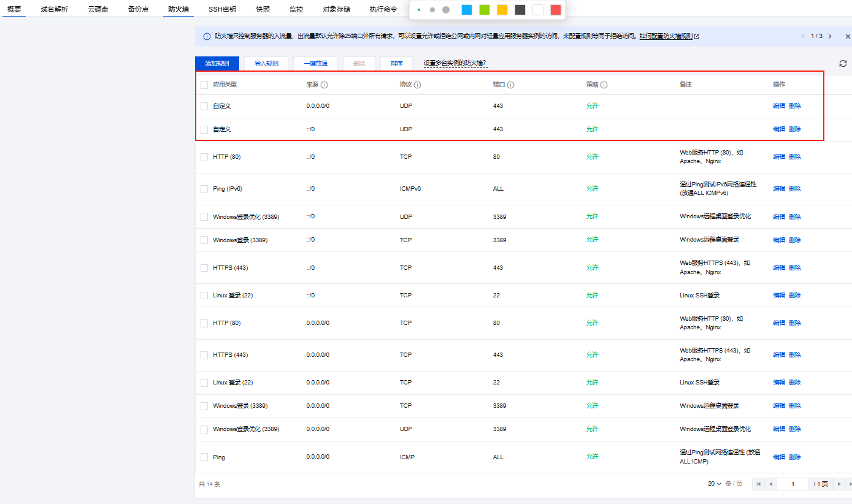Click the 备注 column header
The width and height of the screenshot is (852, 504).
[686, 85]
